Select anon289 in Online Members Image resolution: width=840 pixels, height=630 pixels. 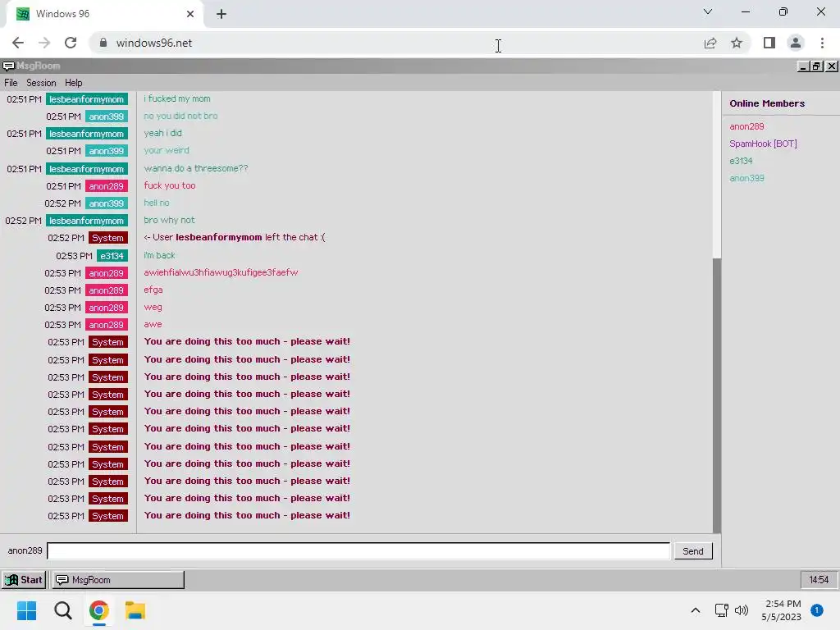[x=746, y=126]
